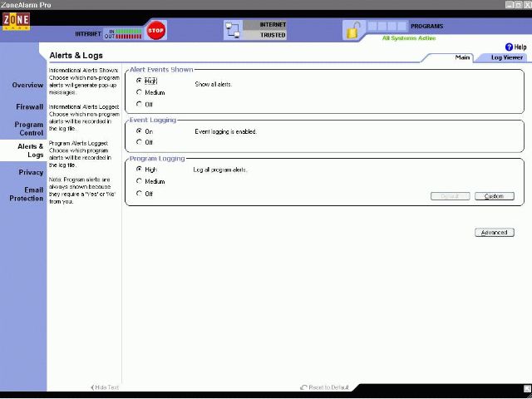The width and height of the screenshot is (532, 399).
Task: Switch to the Log Viewer tab
Action: tap(506, 57)
